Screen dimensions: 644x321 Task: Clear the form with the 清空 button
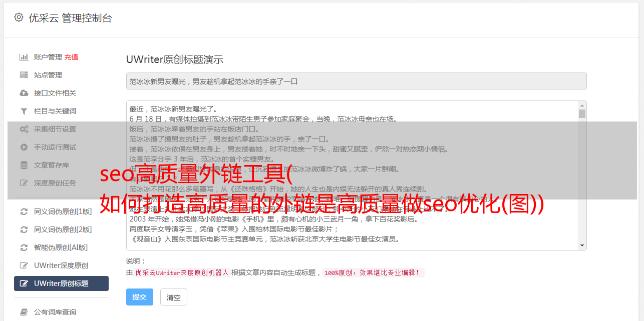[173, 297]
